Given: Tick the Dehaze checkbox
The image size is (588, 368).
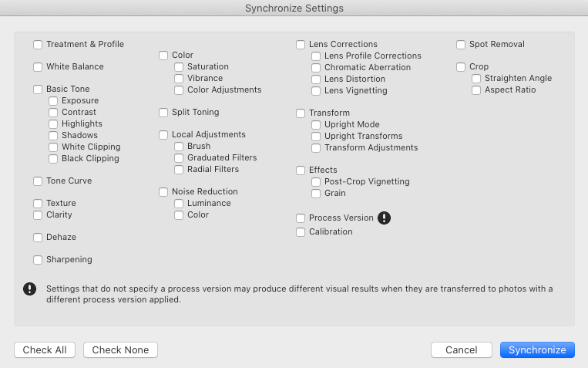Looking at the screenshot, I should (38, 238).
